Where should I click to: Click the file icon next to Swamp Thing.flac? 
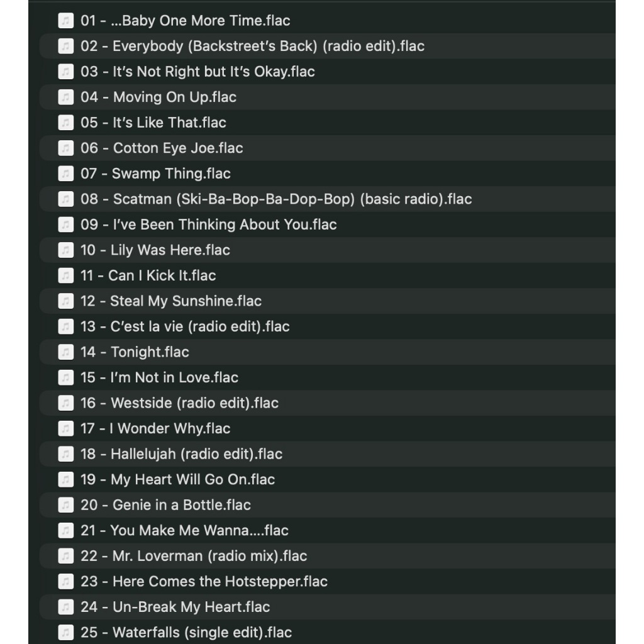(x=65, y=174)
